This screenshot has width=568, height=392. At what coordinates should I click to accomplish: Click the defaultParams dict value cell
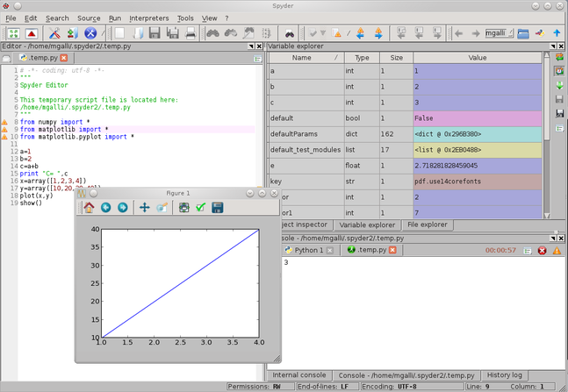click(478, 134)
